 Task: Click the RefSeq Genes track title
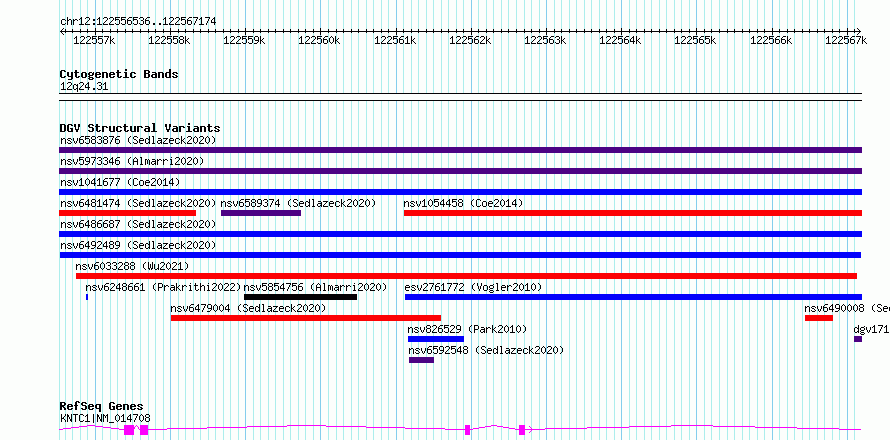coord(102,407)
